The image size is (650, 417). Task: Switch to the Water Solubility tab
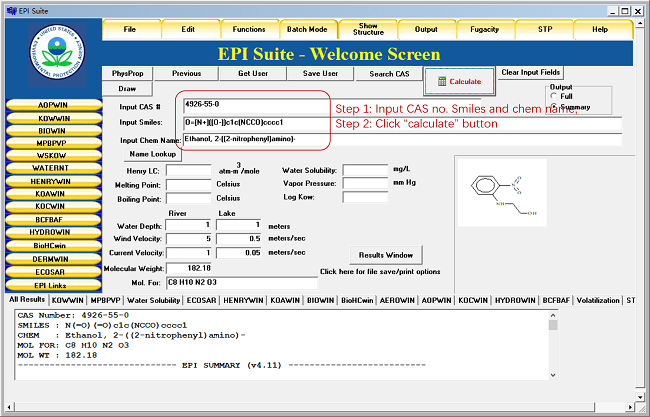click(153, 300)
